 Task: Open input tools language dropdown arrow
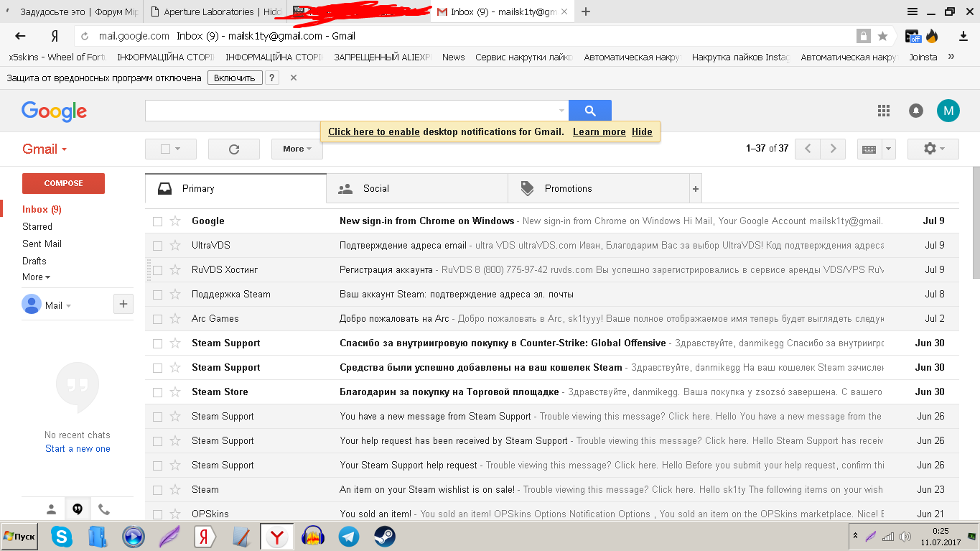click(889, 149)
